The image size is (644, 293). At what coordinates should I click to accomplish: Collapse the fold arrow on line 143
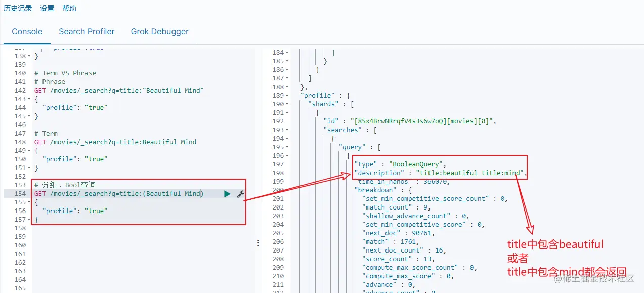(29, 99)
